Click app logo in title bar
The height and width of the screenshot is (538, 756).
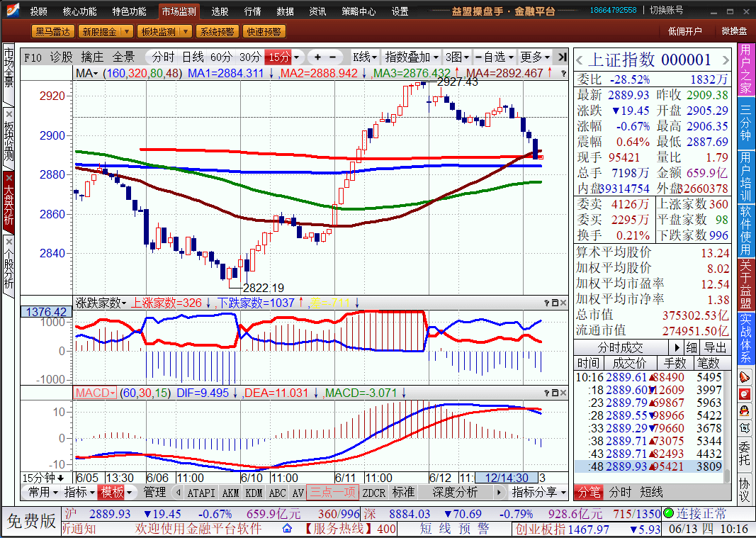tap(13, 10)
